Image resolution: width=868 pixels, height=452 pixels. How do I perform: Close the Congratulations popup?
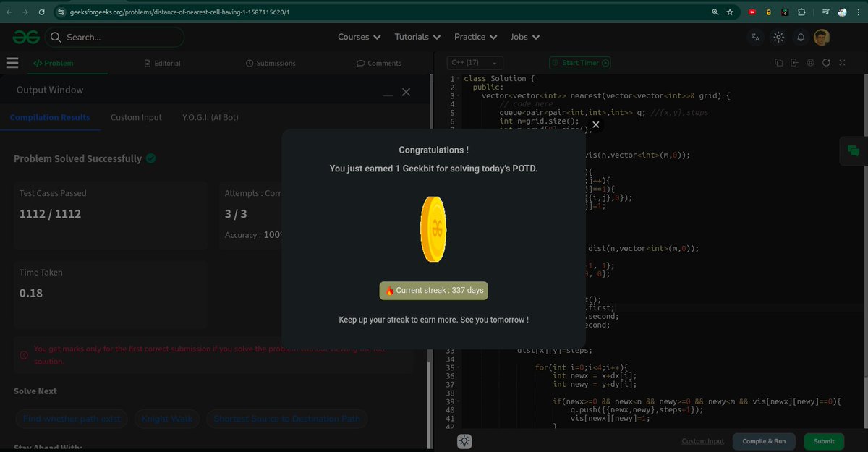pyautogui.click(x=596, y=124)
